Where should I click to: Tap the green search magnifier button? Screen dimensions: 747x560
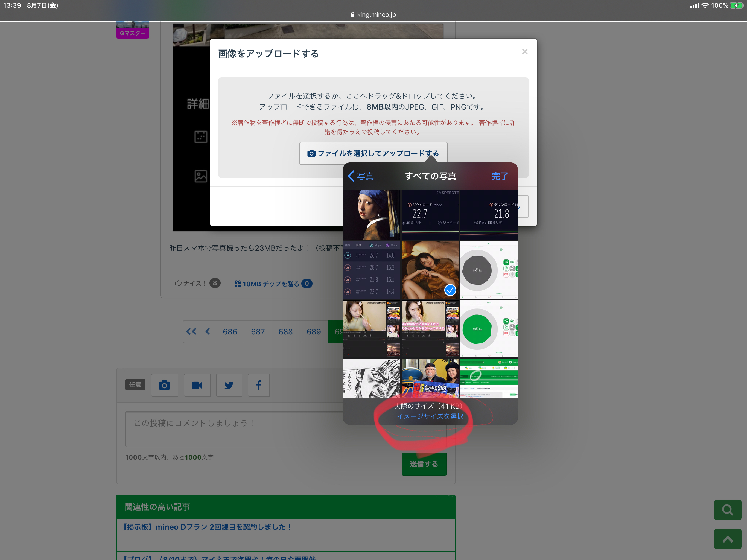[x=727, y=510]
